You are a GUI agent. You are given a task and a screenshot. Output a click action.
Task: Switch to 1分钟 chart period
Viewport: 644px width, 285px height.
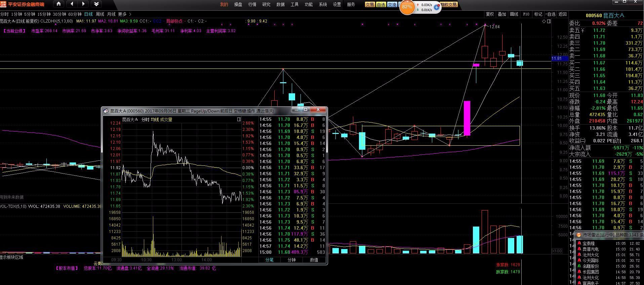pos(16,14)
